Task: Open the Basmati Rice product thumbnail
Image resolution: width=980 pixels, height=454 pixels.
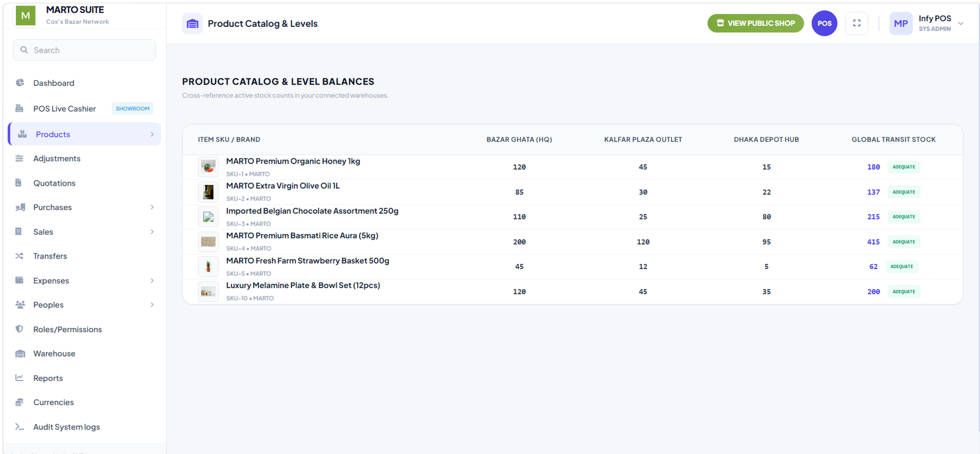Action: (208, 241)
